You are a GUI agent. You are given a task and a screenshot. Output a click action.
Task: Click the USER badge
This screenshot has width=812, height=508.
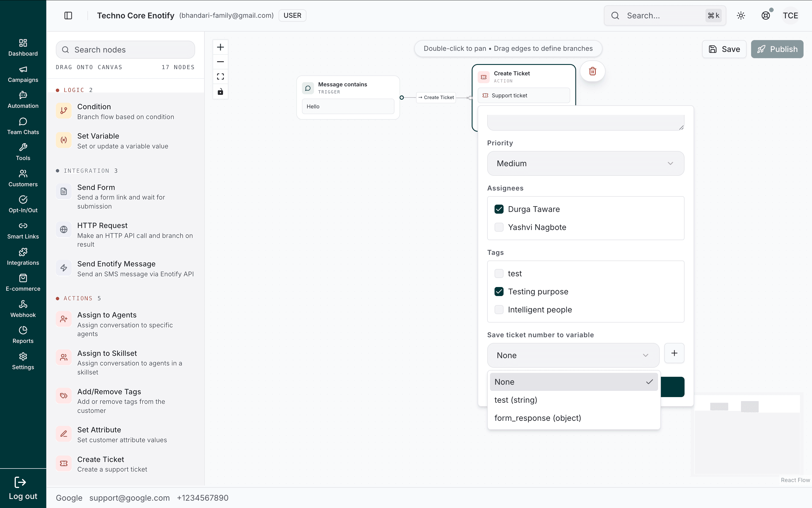(x=292, y=16)
